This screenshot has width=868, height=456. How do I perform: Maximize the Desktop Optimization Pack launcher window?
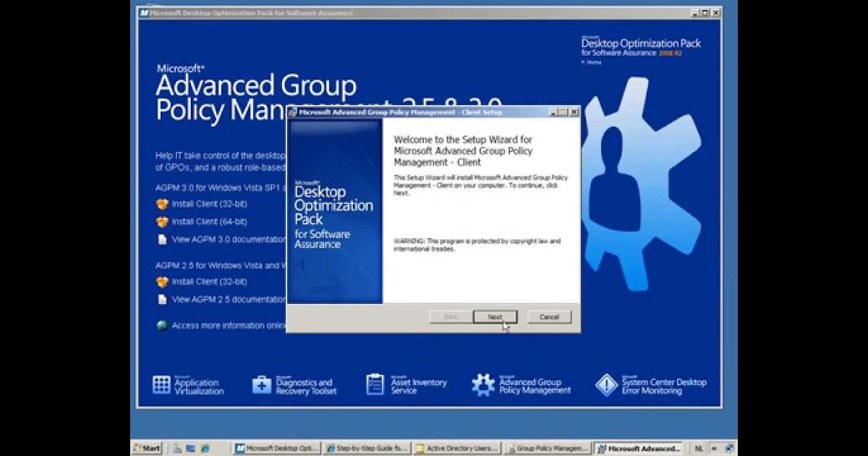[x=705, y=13]
